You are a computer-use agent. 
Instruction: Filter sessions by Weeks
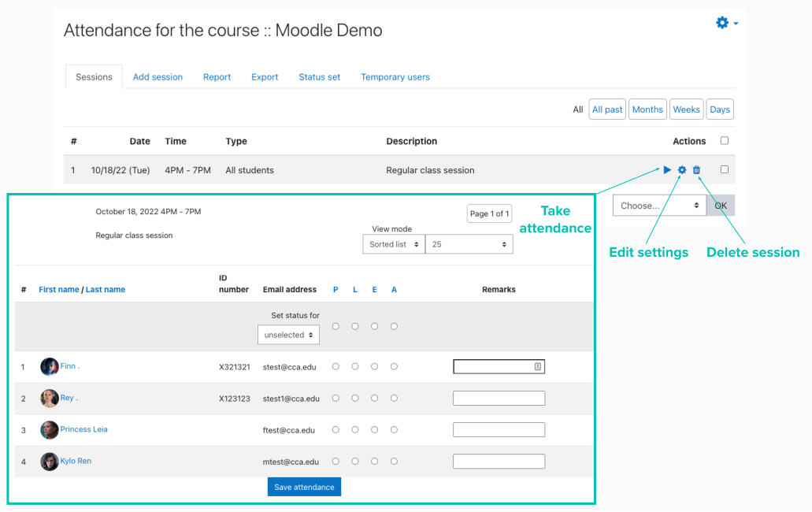pos(686,109)
